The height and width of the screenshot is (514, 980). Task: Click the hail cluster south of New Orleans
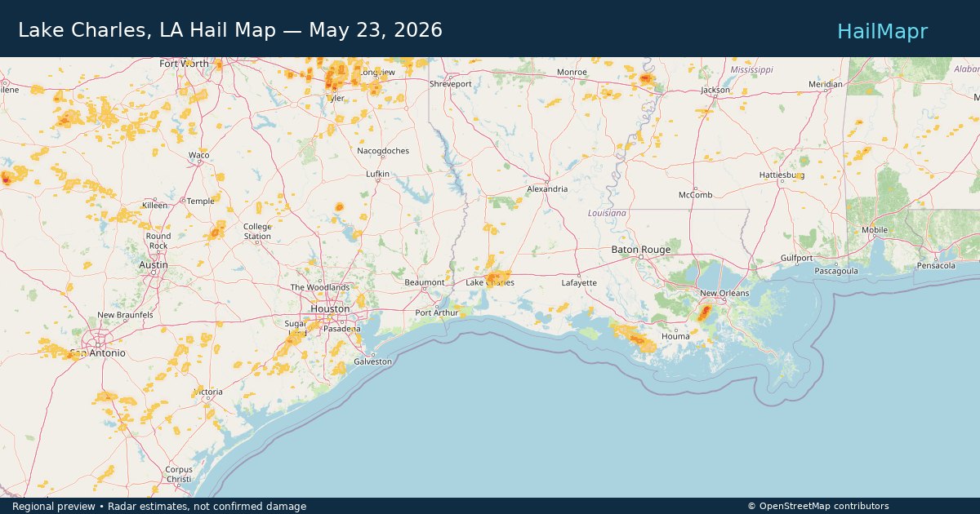(704, 312)
